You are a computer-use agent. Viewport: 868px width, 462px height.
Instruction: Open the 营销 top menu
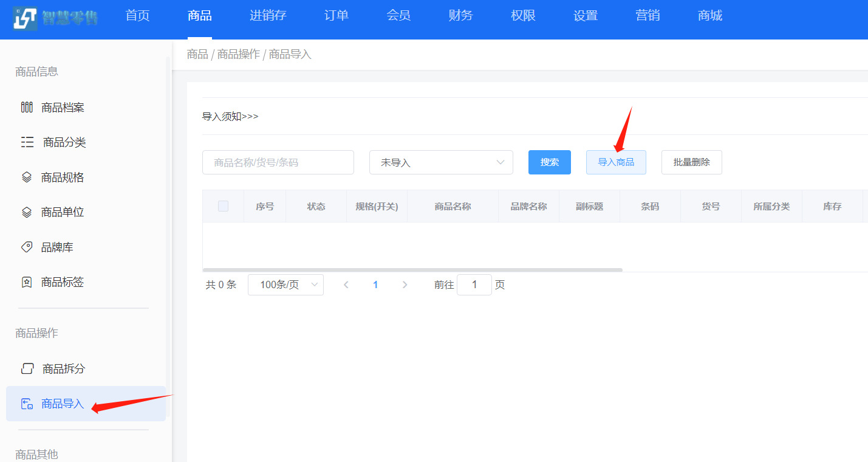pos(648,16)
